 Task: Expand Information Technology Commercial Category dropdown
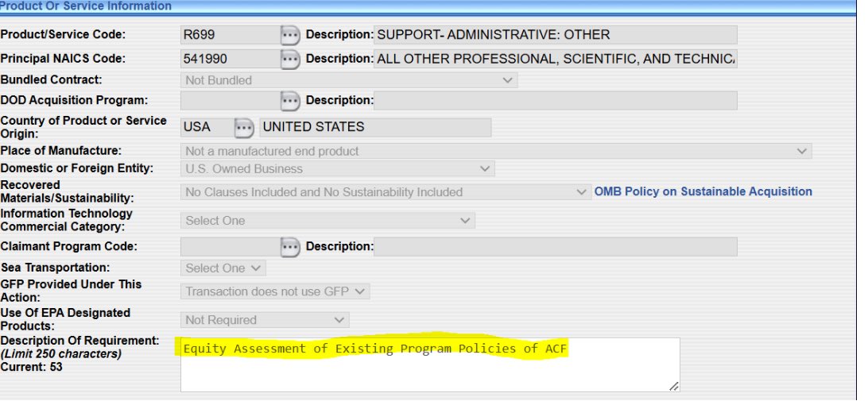tap(327, 221)
